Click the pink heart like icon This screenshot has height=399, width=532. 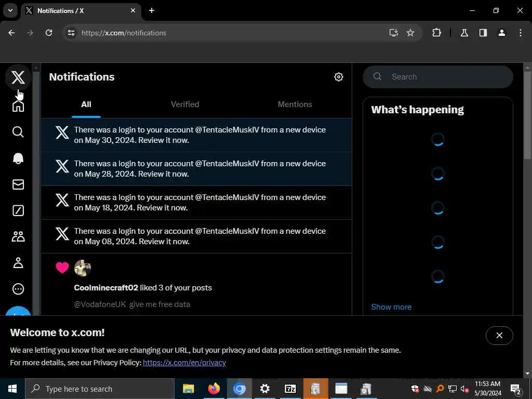tap(62, 268)
